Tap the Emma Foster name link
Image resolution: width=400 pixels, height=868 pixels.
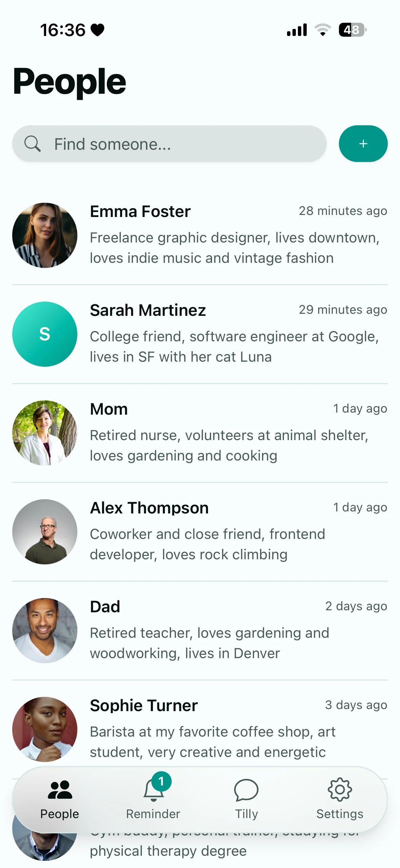click(140, 211)
